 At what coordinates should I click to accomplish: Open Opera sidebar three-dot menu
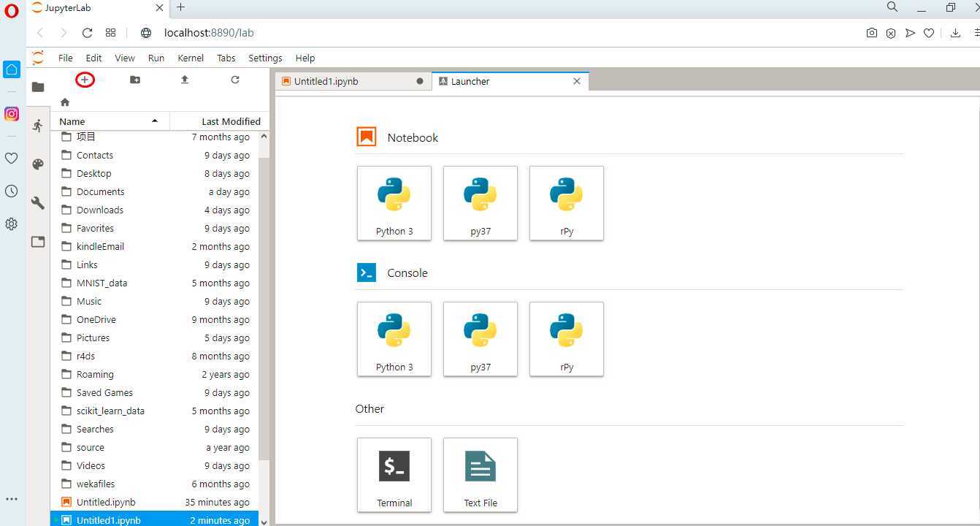(x=12, y=499)
